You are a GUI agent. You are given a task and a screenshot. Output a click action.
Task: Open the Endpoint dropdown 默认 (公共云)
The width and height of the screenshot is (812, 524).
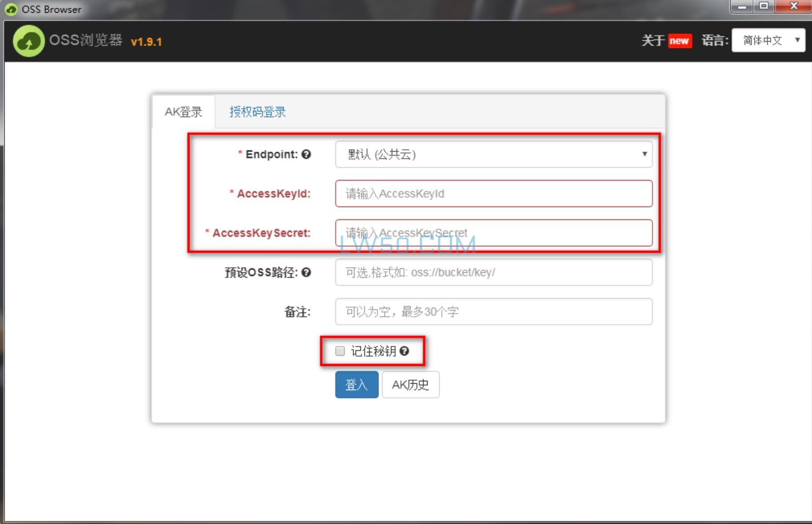pyautogui.click(x=493, y=155)
